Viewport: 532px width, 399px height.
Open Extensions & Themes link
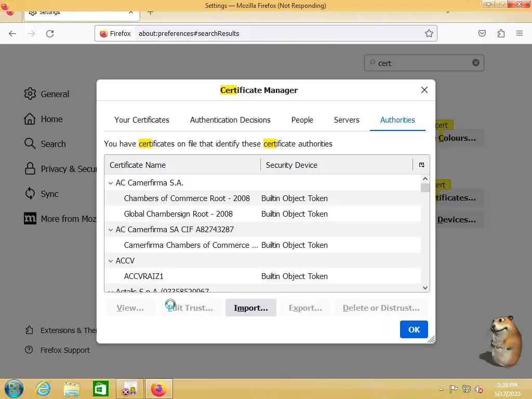pyautogui.click(x=61, y=330)
